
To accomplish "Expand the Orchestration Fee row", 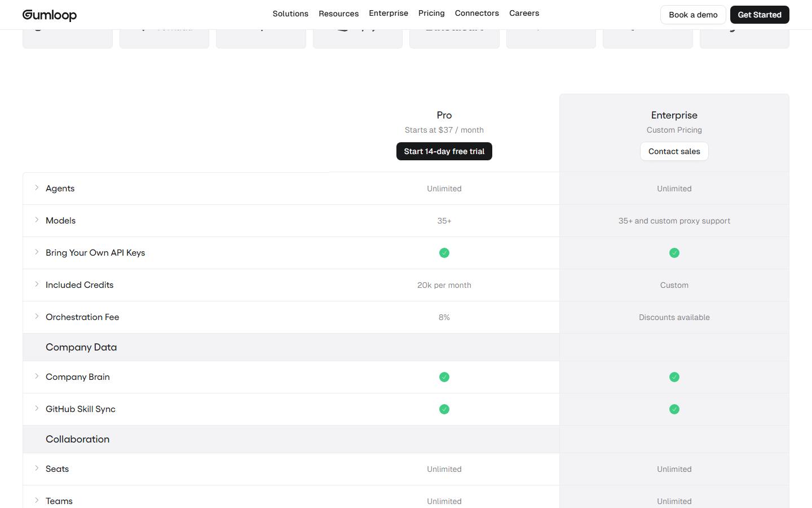I will tap(37, 317).
